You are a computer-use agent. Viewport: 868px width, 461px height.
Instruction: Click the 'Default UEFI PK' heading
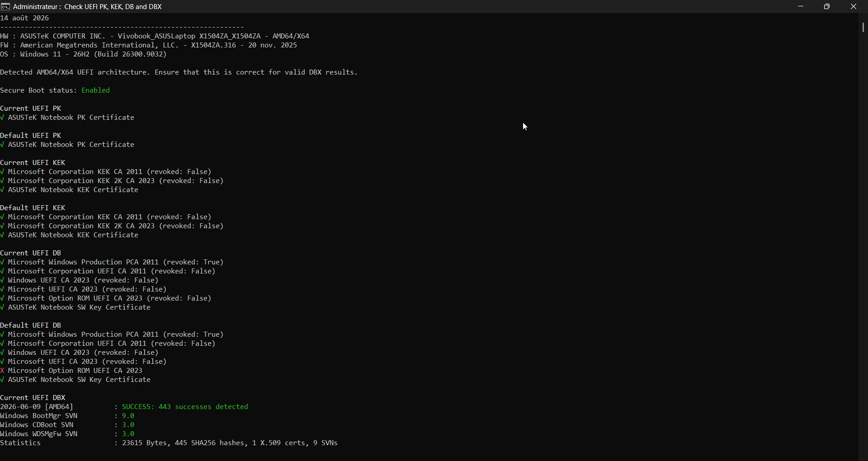(x=31, y=136)
